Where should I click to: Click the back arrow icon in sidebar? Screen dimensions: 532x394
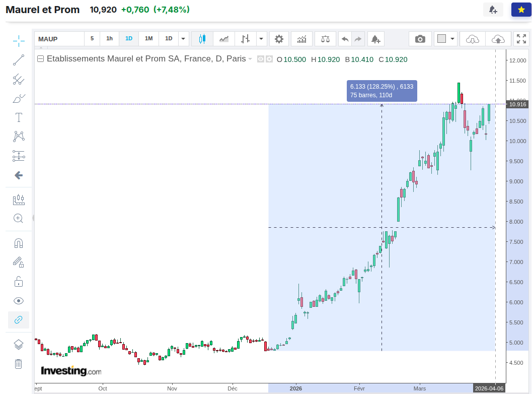click(19, 175)
